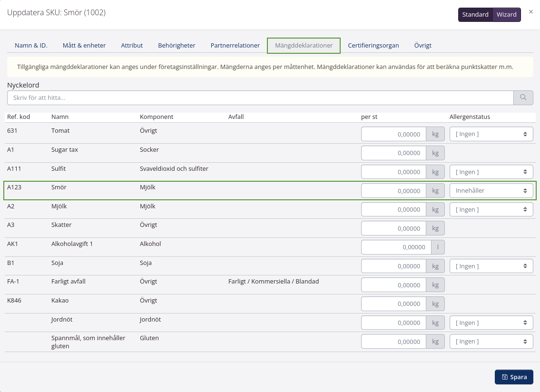Image resolution: width=540 pixels, height=392 pixels.
Task: Expand Allergenstatus dropdown for Soja
Action: (491, 266)
